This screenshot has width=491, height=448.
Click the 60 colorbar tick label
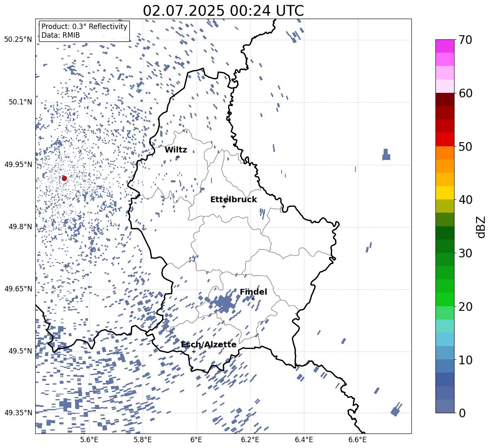click(465, 93)
